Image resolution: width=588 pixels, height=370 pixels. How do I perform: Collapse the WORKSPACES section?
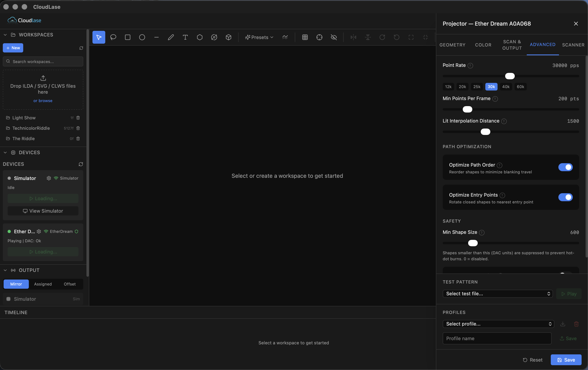(x=5, y=35)
